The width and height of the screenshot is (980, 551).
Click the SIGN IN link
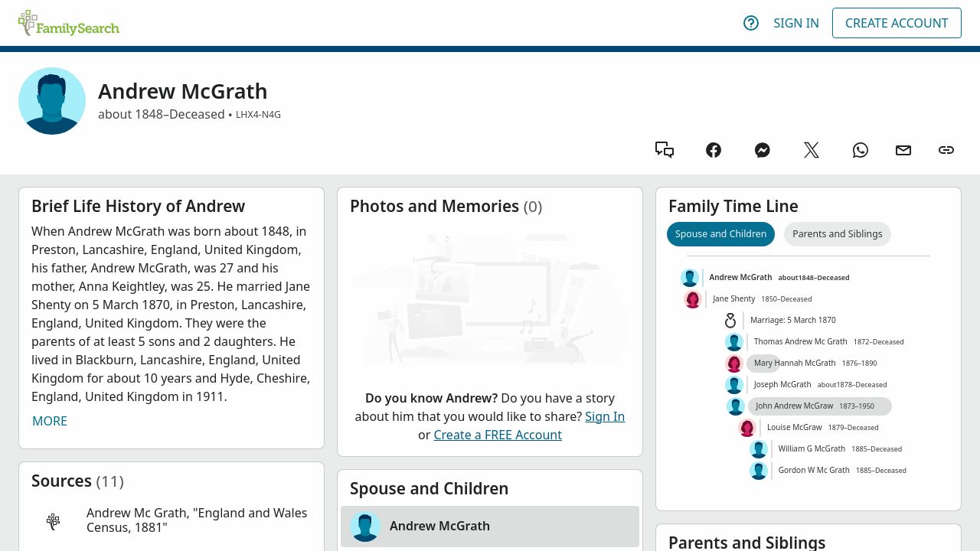click(x=796, y=23)
